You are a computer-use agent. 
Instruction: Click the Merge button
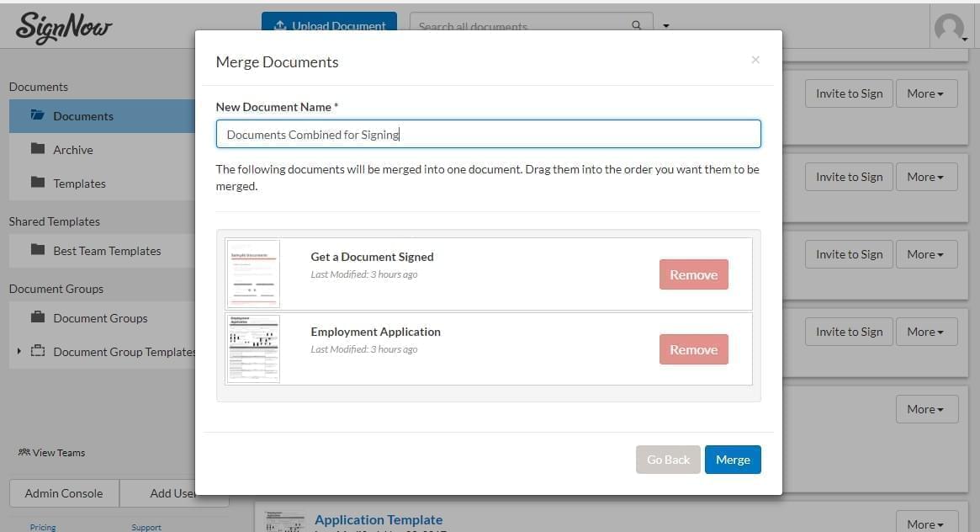pos(733,459)
